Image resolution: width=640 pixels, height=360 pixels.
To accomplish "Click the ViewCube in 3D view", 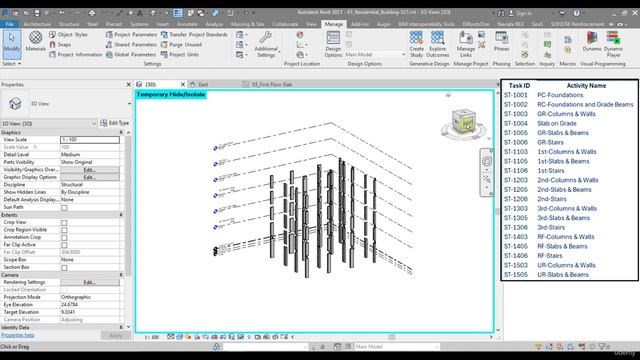I will (464, 123).
